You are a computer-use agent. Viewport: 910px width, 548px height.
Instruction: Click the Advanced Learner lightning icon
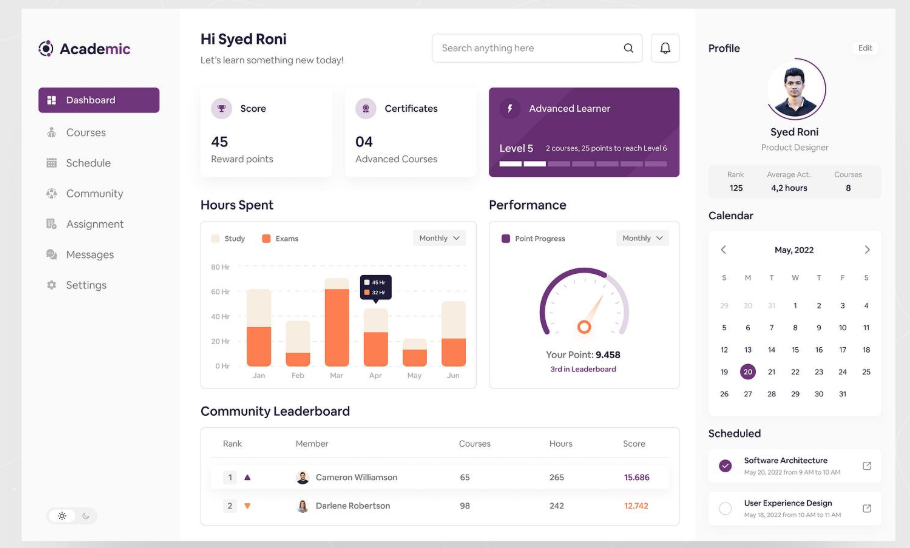[x=510, y=109]
